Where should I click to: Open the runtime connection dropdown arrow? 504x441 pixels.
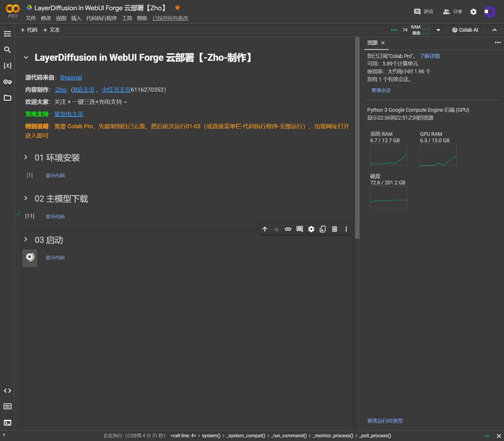click(438, 30)
